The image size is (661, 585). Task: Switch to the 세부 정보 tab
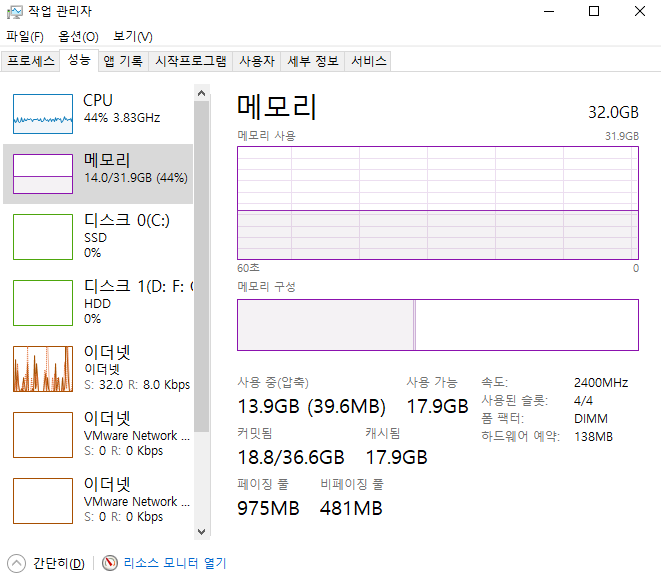coord(313,61)
